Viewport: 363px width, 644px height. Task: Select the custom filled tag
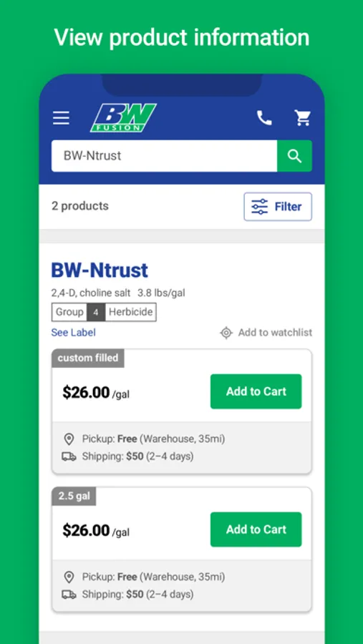88,358
